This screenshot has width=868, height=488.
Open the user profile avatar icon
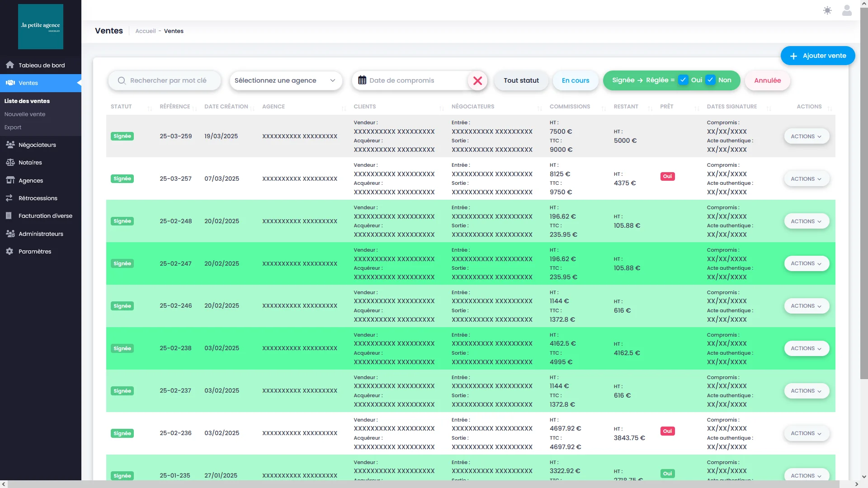tap(847, 10)
